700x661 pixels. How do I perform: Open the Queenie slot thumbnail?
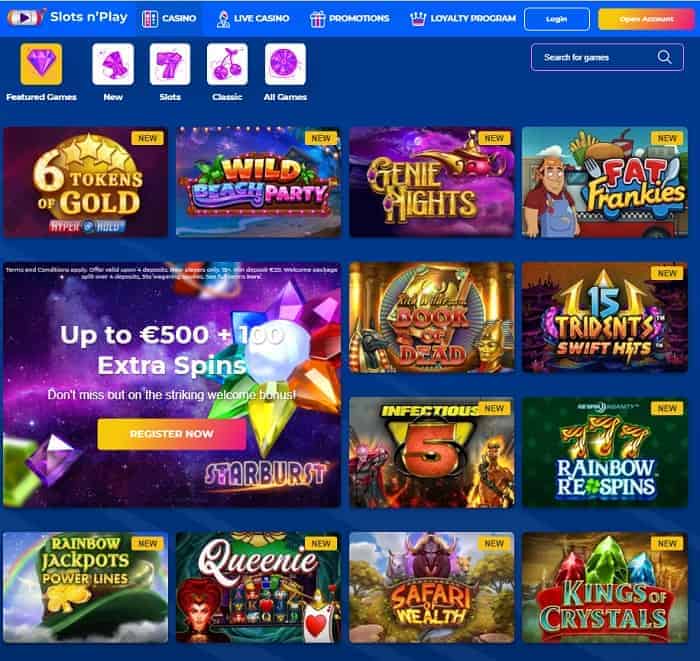click(258, 587)
